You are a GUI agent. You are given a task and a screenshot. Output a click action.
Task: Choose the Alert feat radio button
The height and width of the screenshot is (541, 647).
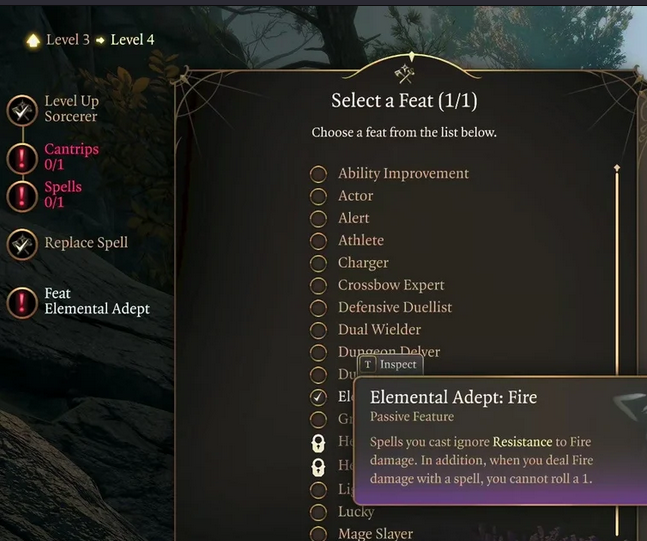pos(318,218)
